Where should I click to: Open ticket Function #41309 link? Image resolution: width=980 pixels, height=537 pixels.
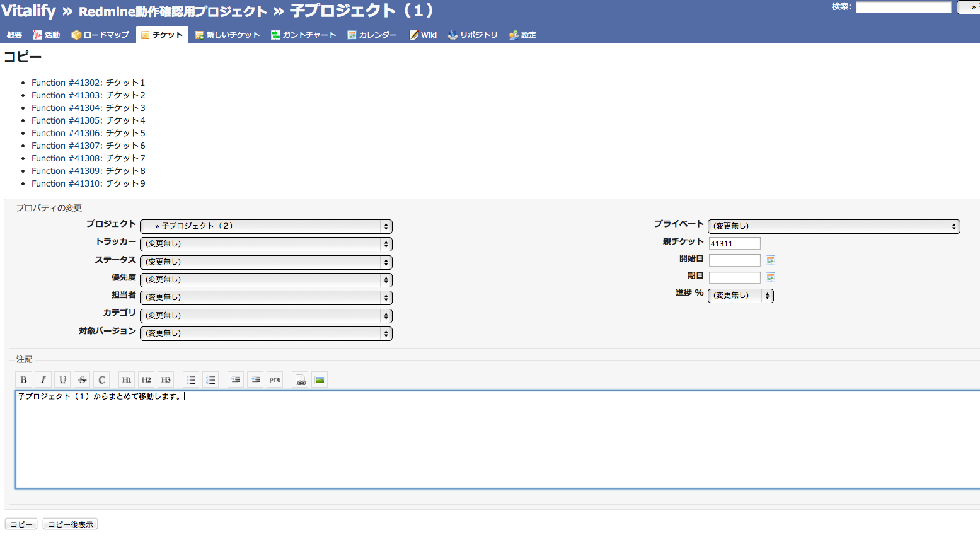tap(67, 171)
